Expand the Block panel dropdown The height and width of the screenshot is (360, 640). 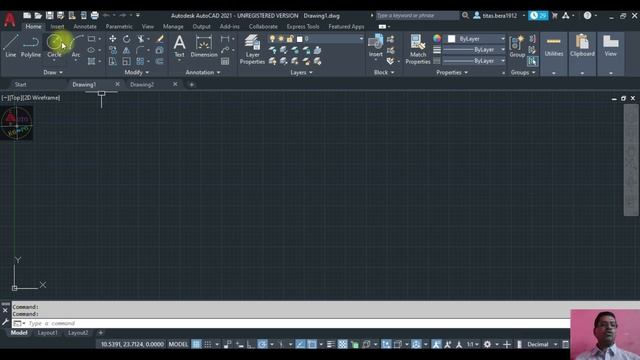click(x=384, y=72)
